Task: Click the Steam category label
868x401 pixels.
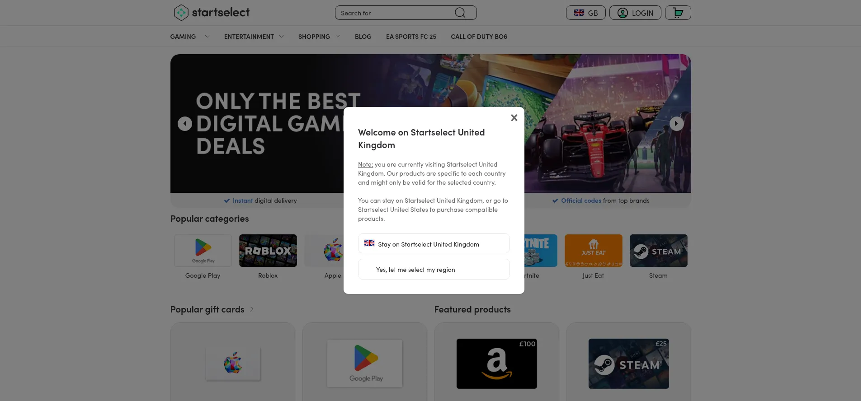Action: click(x=658, y=275)
